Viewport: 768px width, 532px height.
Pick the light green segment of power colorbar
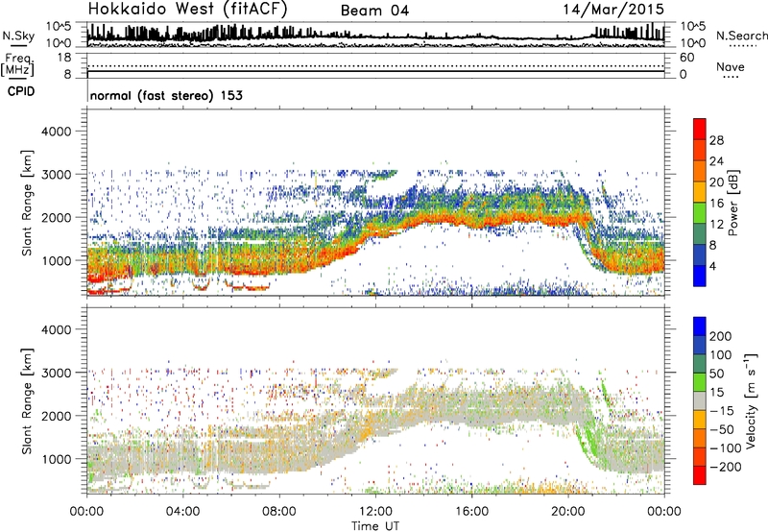(700, 213)
